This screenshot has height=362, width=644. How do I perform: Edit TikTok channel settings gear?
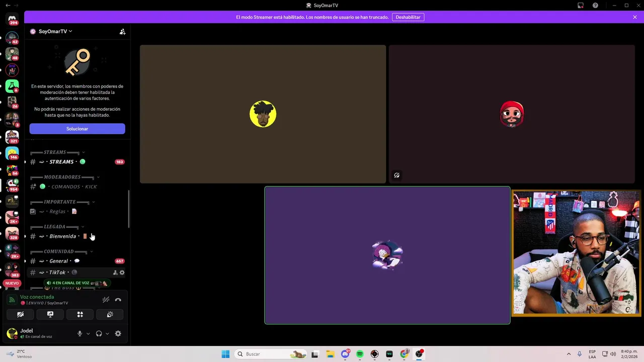pyautogui.click(x=122, y=273)
